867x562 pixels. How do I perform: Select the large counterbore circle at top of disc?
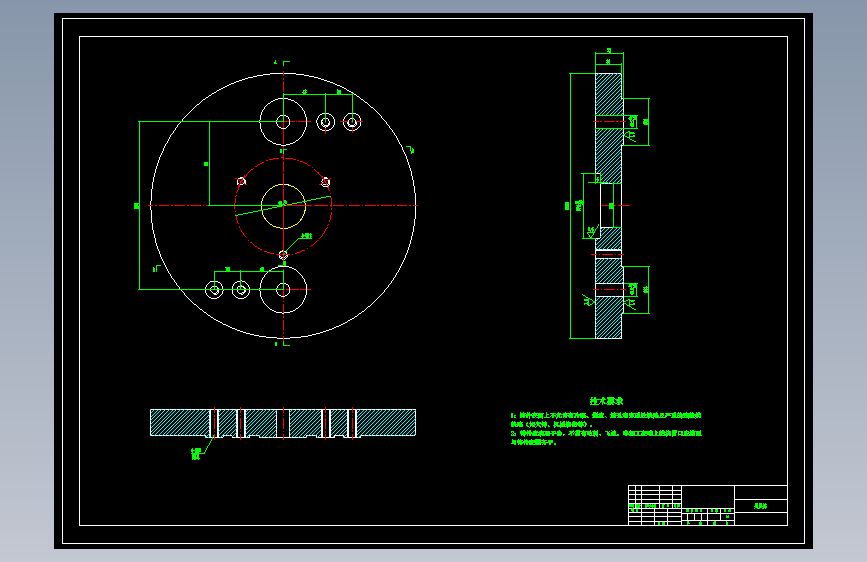click(283, 122)
